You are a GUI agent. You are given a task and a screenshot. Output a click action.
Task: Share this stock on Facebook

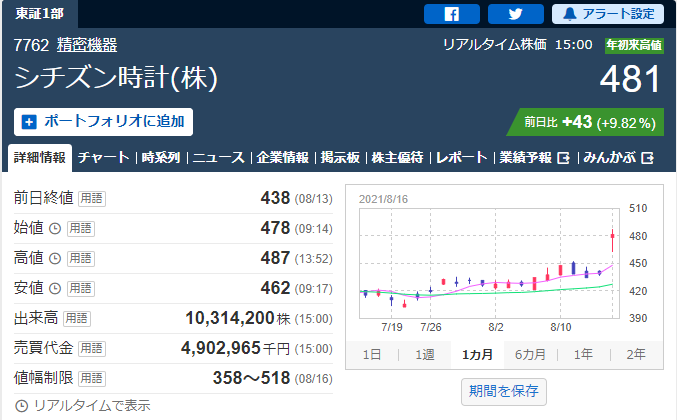coord(451,14)
